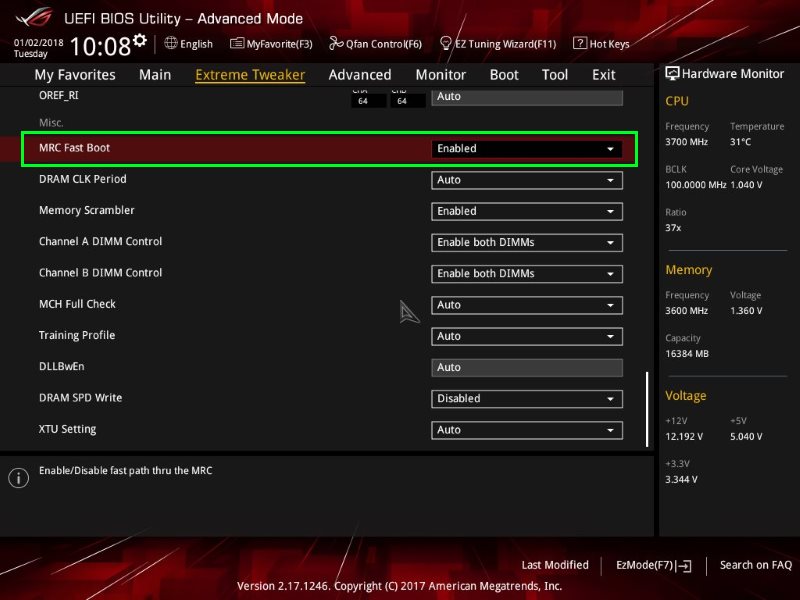Click the +5V 5.040 V reading
The image size is (800, 600).
(746, 437)
